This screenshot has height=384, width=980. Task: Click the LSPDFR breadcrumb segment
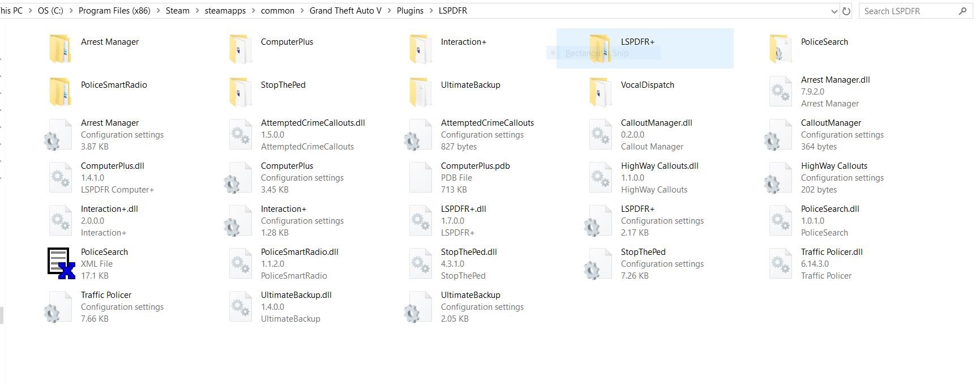click(453, 11)
